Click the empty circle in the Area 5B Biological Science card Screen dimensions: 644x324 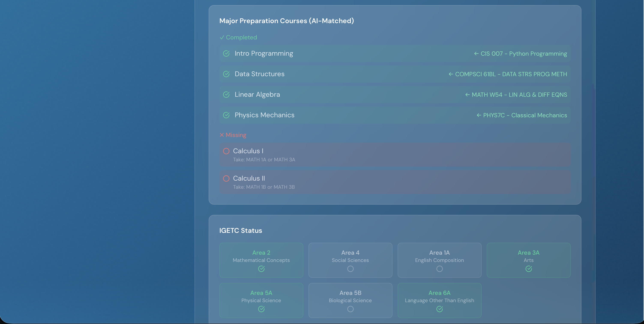click(x=350, y=309)
